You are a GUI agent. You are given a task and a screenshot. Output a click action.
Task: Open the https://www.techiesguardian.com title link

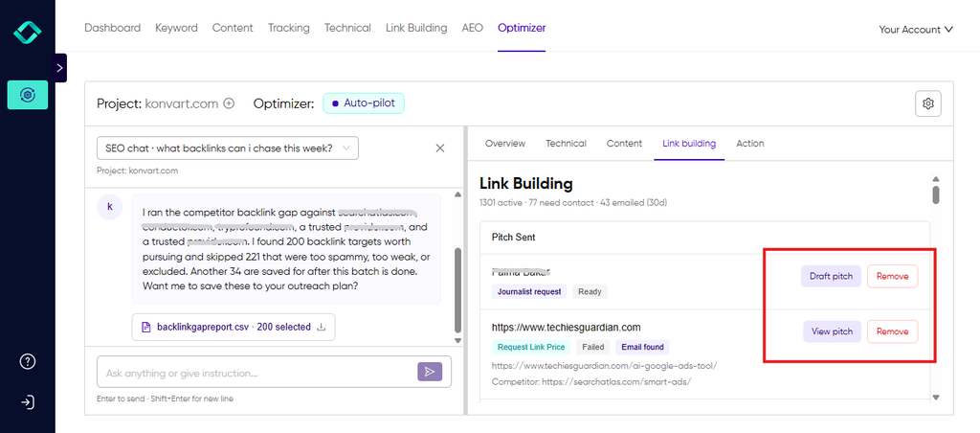[566, 328]
